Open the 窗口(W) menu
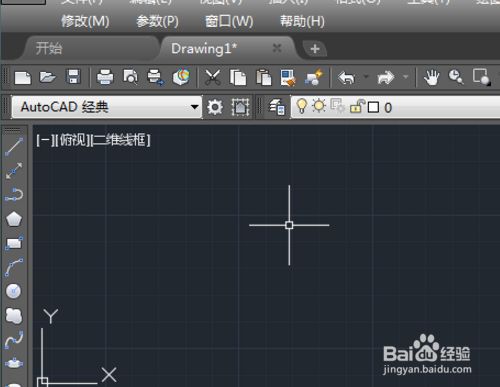The width and height of the screenshot is (500, 387). [x=229, y=22]
